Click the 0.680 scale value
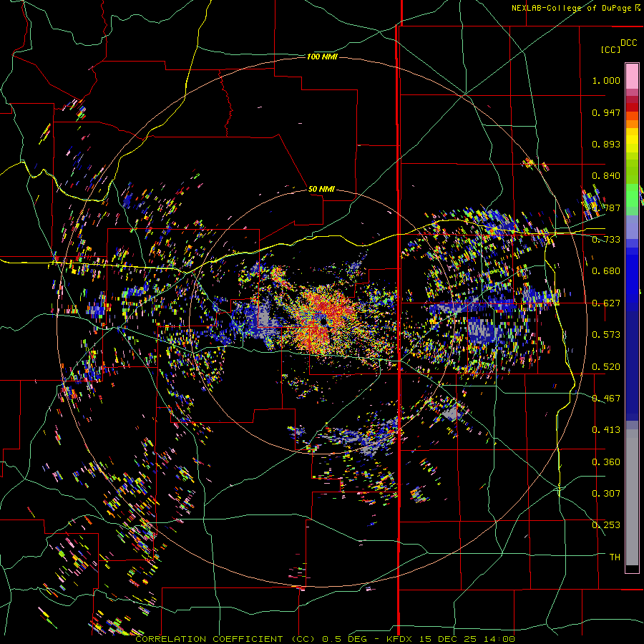 pyautogui.click(x=606, y=271)
